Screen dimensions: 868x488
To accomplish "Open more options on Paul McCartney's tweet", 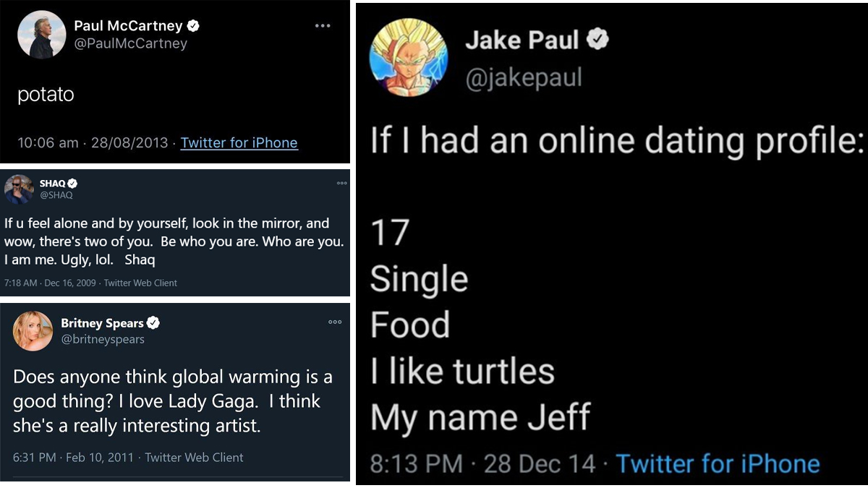I will click(322, 26).
